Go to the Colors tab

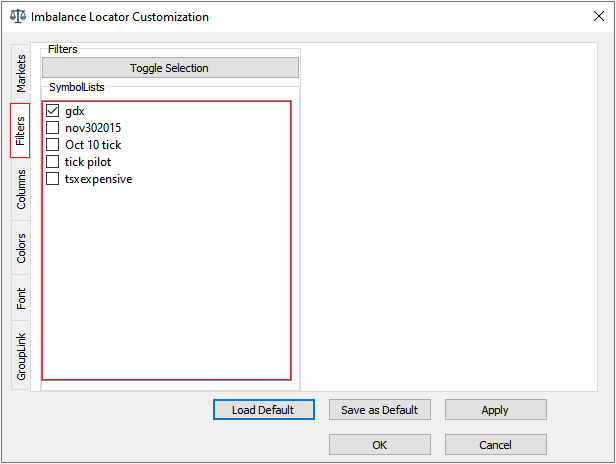point(22,248)
